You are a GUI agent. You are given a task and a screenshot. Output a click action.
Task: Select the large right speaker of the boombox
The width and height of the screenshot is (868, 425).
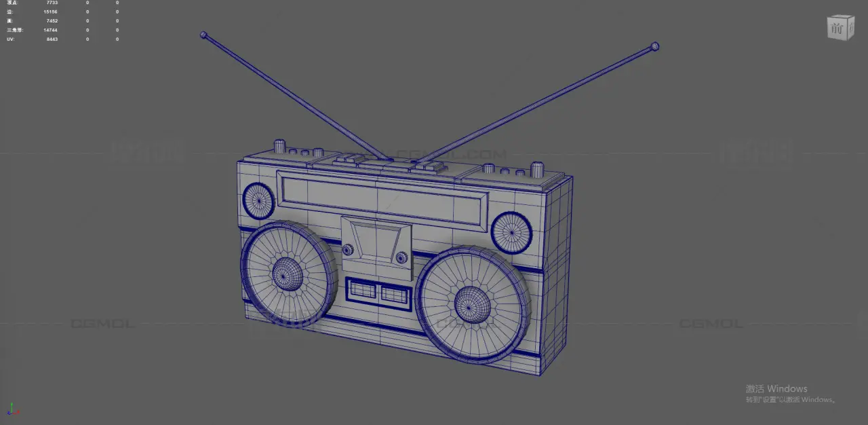coord(473,303)
